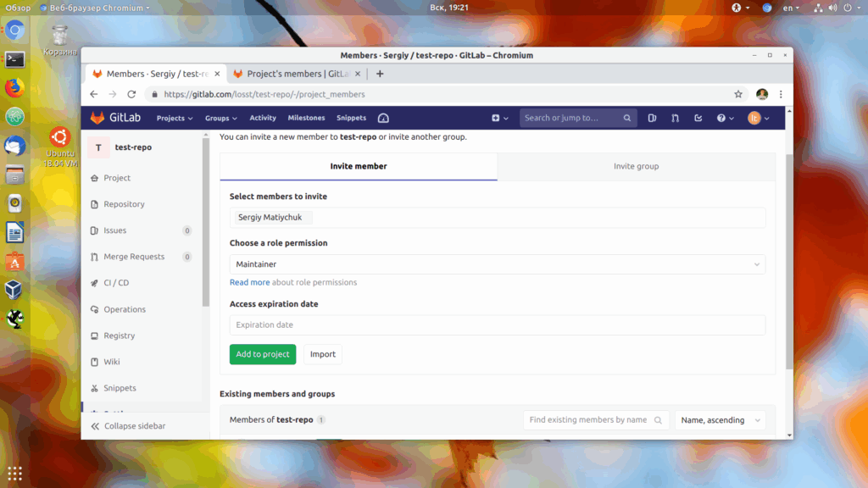Open Milestones in the navbar
868x488 pixels.
[x=306, y=118]
